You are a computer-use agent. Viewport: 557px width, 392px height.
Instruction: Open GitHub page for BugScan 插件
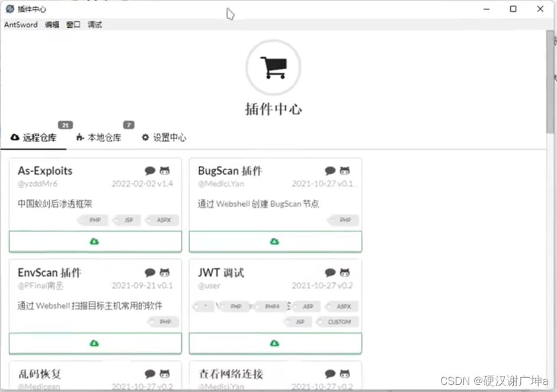(x=345, y=171)
